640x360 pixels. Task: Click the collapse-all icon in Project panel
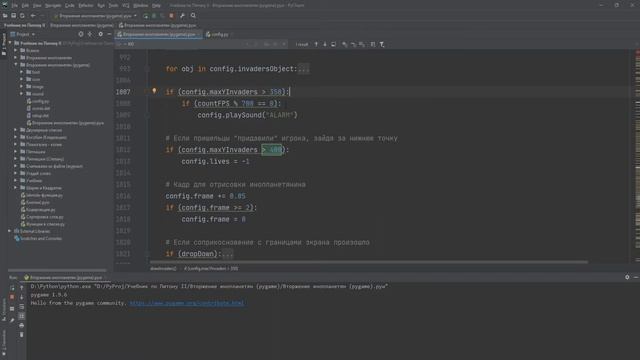tap(90, 34)
